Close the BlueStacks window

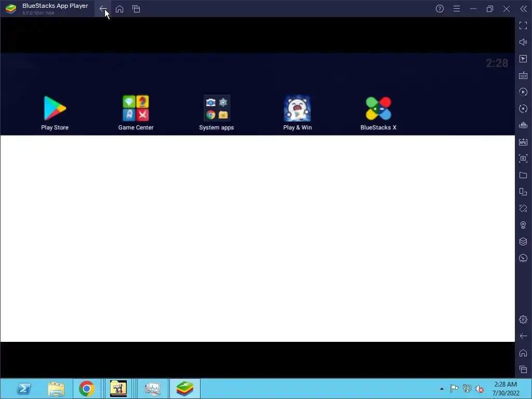507,9
